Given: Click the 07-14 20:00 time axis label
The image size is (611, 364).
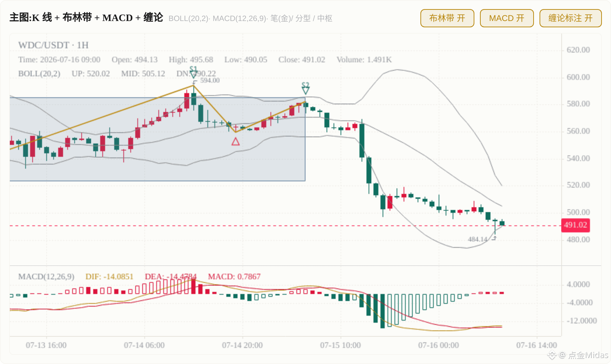Looking at the screenshot, I should point(242,345).
